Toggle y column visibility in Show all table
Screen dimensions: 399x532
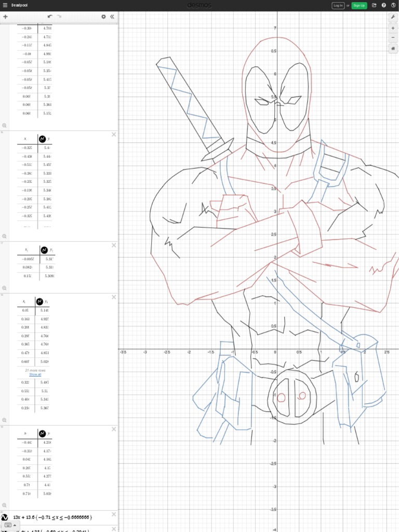tap(39, 301)
